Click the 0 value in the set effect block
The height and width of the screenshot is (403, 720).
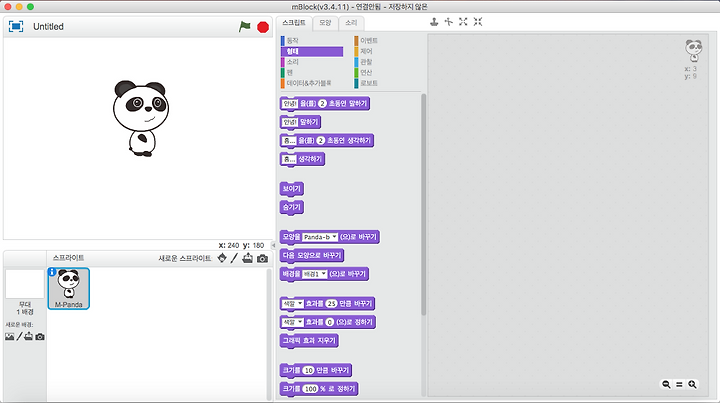[329, 322]
